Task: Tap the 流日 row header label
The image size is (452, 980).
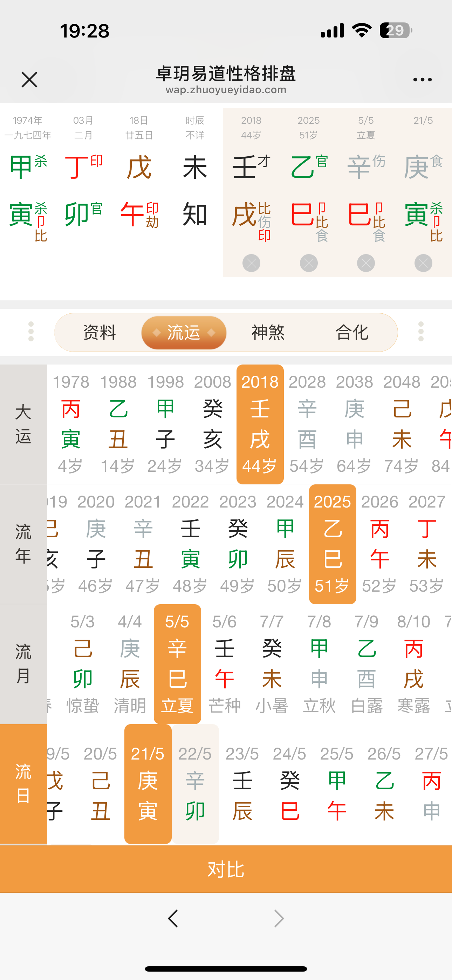Action: coord(23,784)
